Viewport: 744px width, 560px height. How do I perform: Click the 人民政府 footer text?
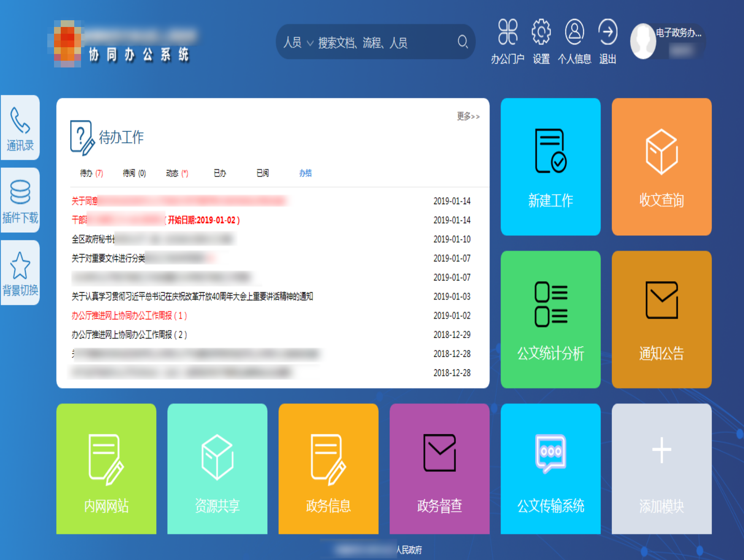[409, 550]
